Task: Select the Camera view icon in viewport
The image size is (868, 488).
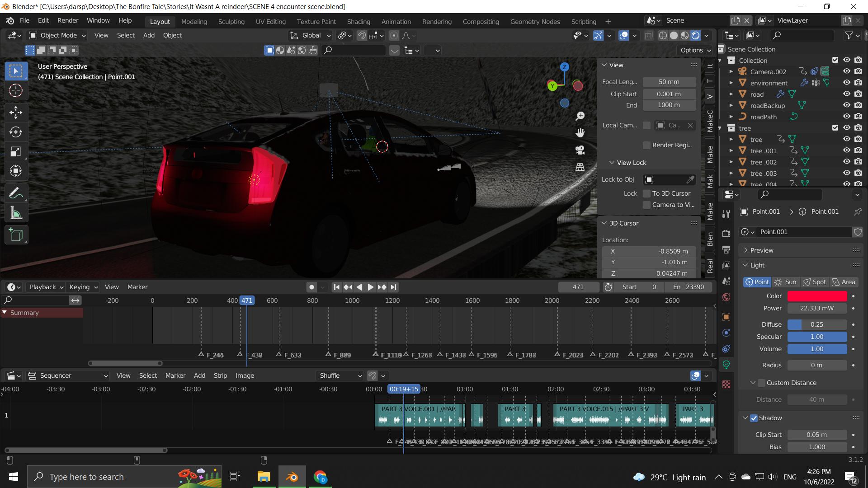Action: [x=580, y=151]
